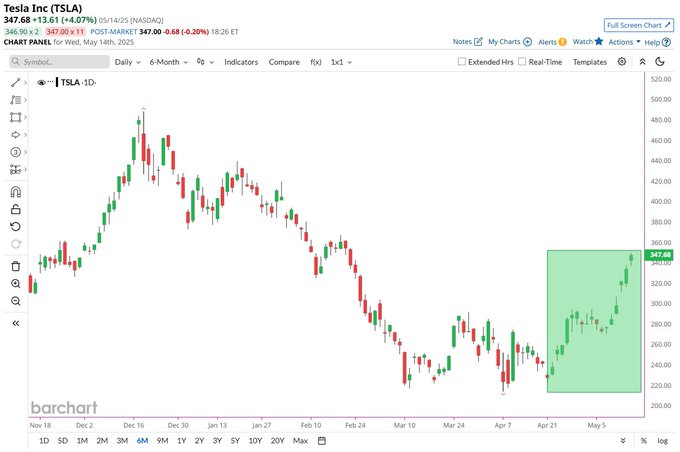Select the 6M range tab
The image size is (680, 452).
tap(142, 441)
